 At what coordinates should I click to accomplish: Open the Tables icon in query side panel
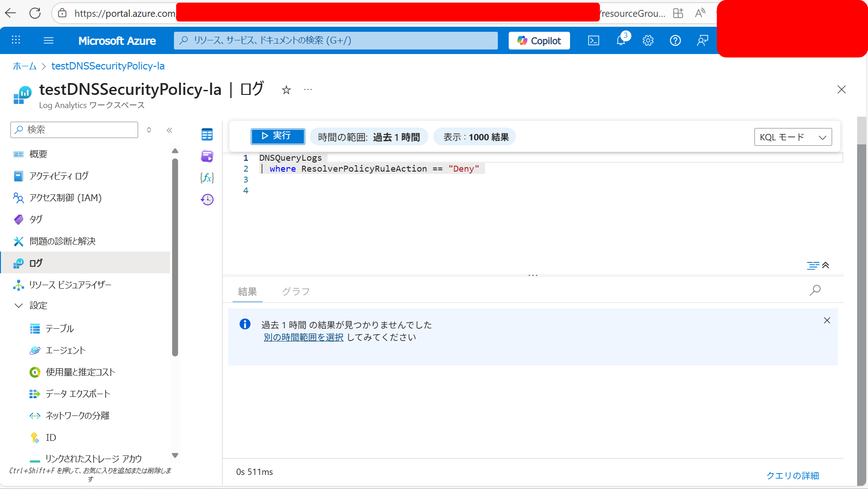tap(207, 134)
